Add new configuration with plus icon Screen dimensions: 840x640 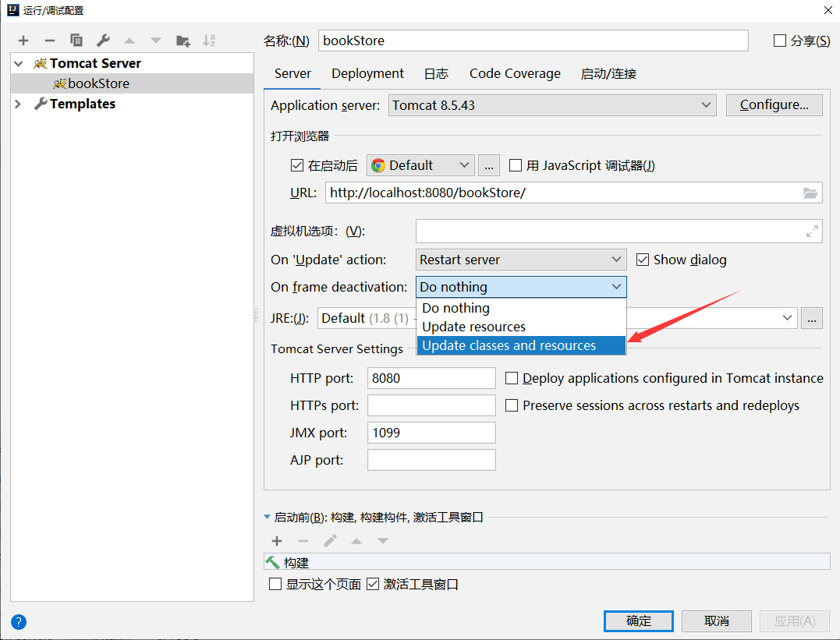tap(23, 41)
